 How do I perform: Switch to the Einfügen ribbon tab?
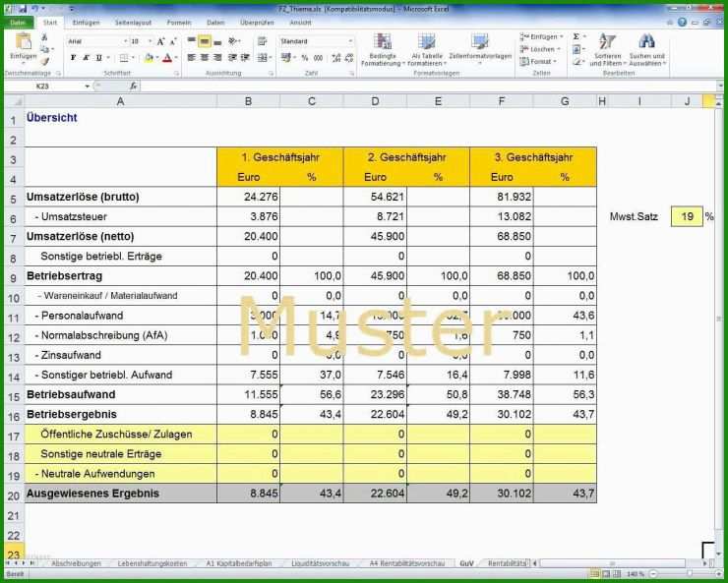pos(86,23)
